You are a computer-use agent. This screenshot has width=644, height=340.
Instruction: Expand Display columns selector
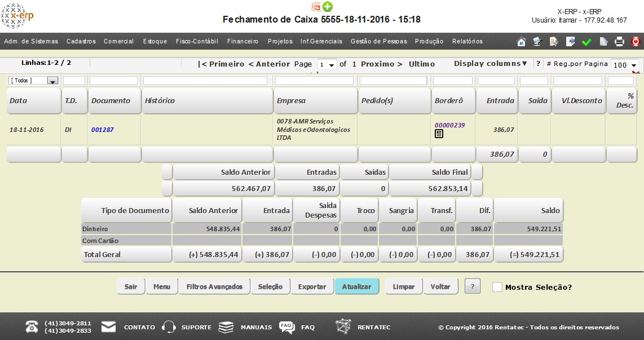pyautogui.click(x=490, y=64)
